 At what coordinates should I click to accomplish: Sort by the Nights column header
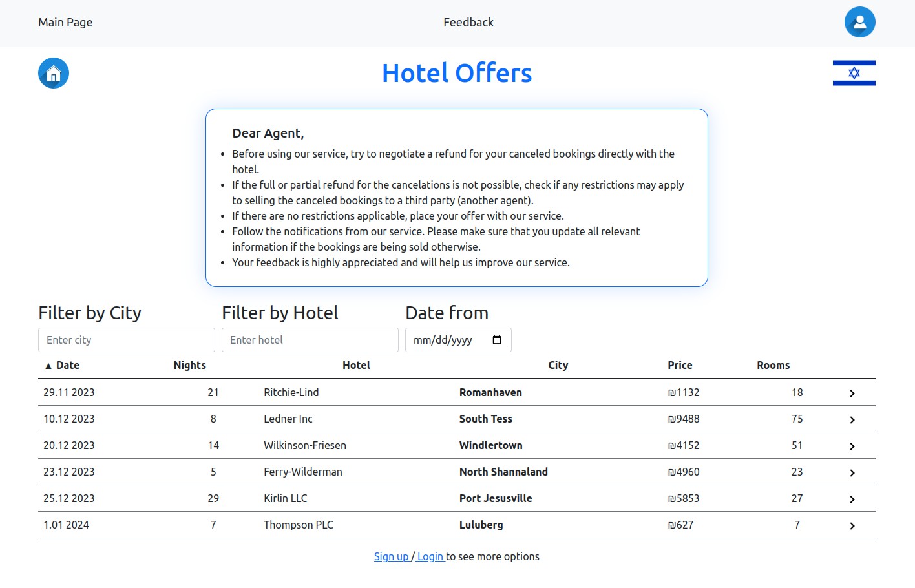tap(189, 365)
